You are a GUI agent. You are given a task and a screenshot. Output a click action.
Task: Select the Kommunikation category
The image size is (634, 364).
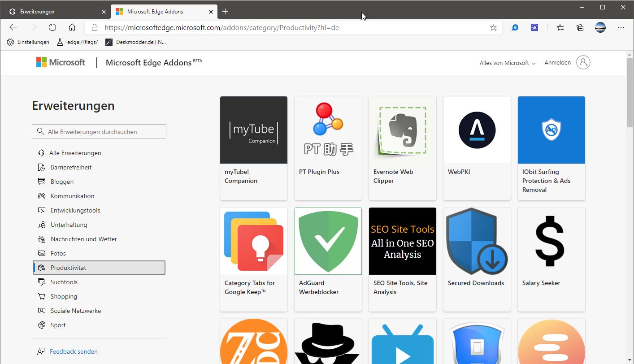click(99, 196)
